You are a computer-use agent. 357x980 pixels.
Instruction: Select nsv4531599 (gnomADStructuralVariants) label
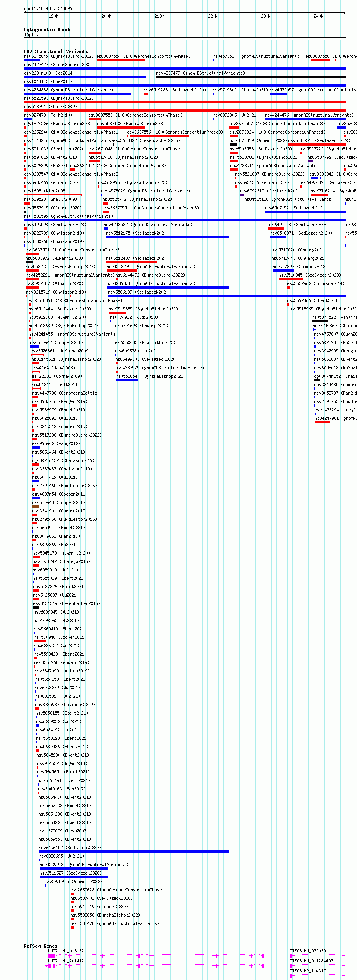[69, 217]
